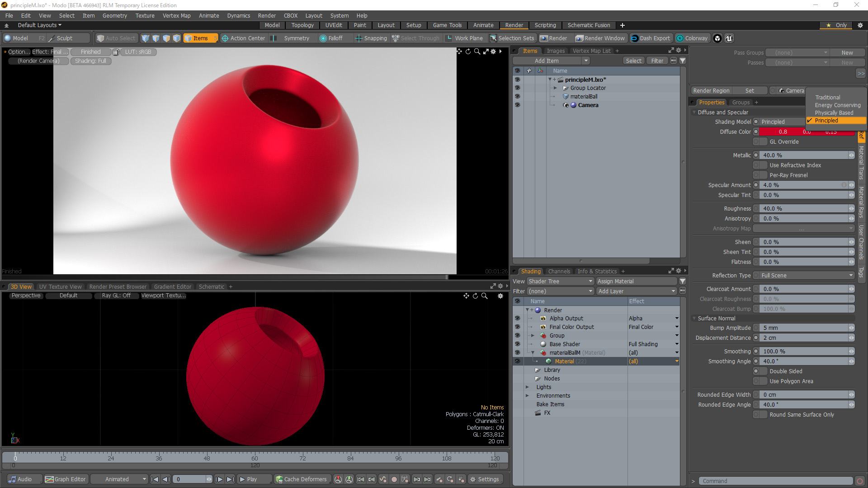868x488 pixels.
Task: Open the Graph Editor
Action: [x=66, y=479]
